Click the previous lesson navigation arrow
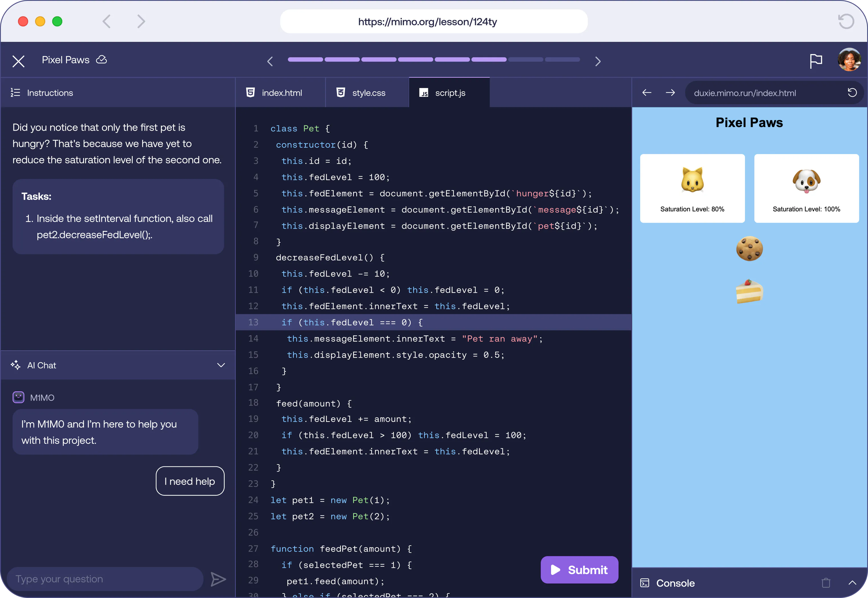The height and width of the screenshot is (598, 868). point(269,60)
